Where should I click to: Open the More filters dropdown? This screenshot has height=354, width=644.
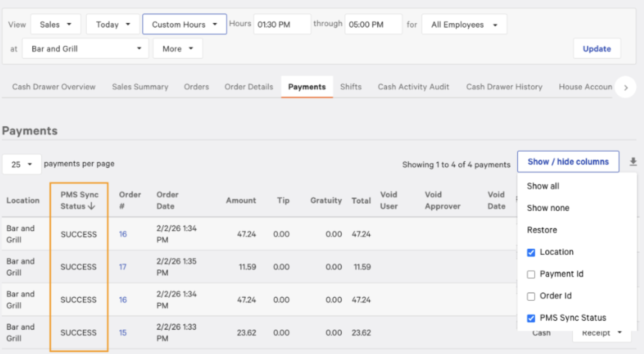click(x=177, y=49)
